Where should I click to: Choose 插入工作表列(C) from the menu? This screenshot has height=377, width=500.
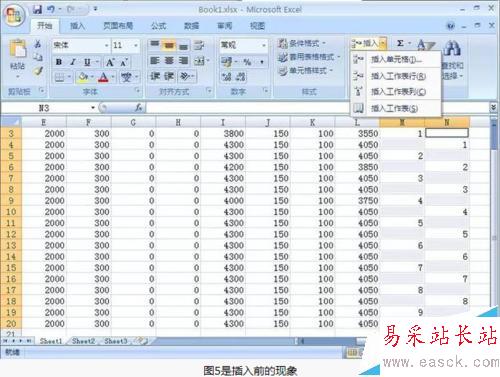tap(396, 92)
